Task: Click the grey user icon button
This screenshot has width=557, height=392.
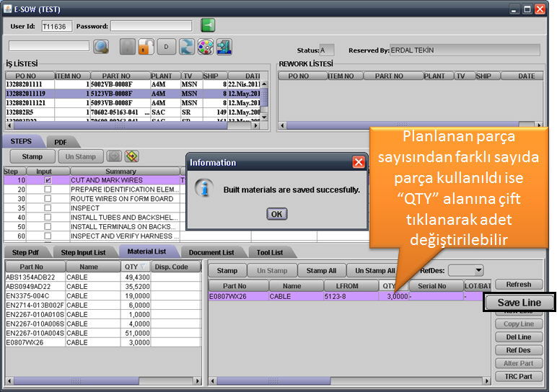Action: tap(128, 46)
